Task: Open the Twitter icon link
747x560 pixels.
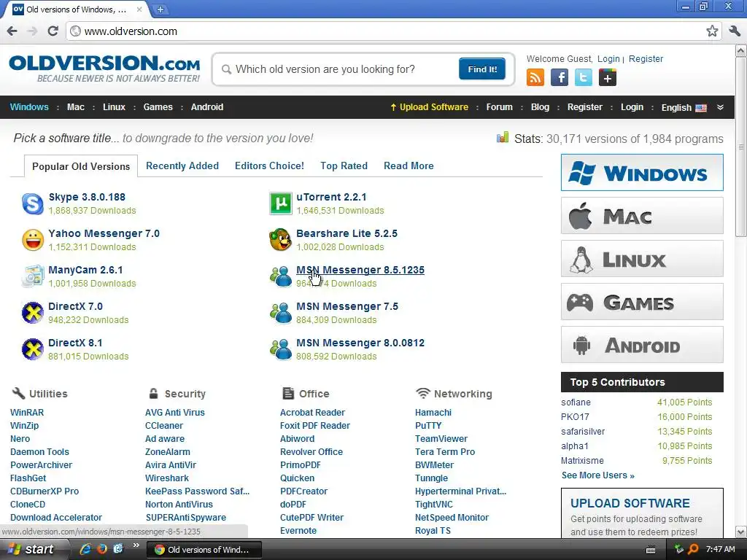Action: pyautogui.click(x=583, y=77)
